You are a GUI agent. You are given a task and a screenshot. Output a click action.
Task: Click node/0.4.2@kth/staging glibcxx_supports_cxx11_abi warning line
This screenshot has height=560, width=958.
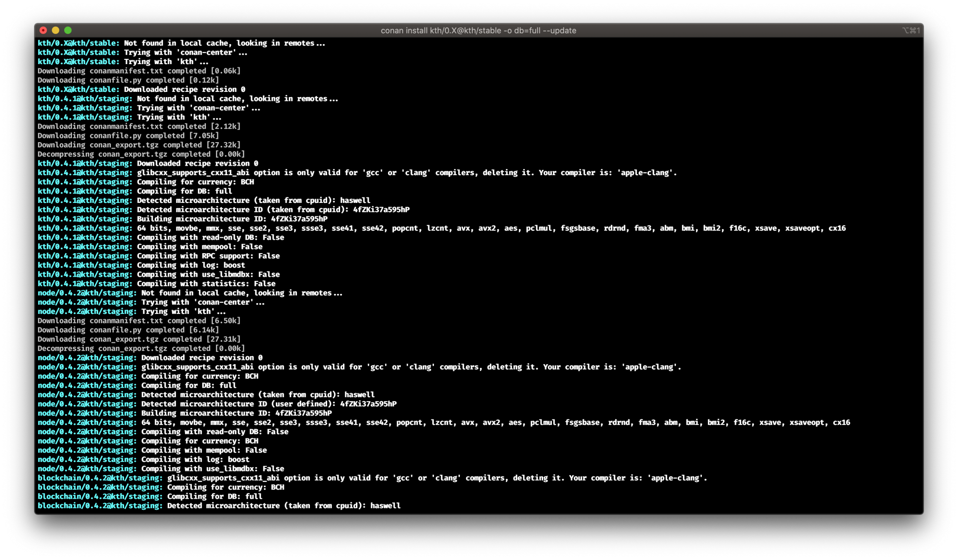pos(360,367)
